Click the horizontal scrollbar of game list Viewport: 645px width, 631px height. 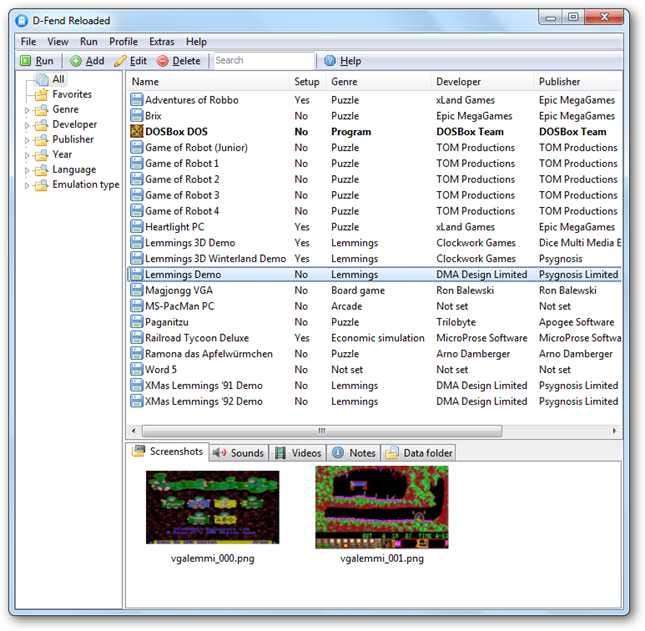[x=320, y=431]
